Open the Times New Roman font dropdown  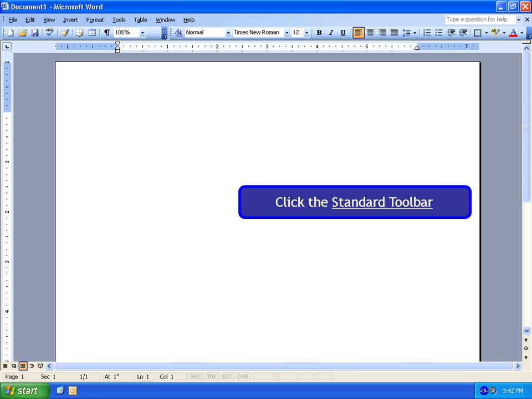(287, 33)
